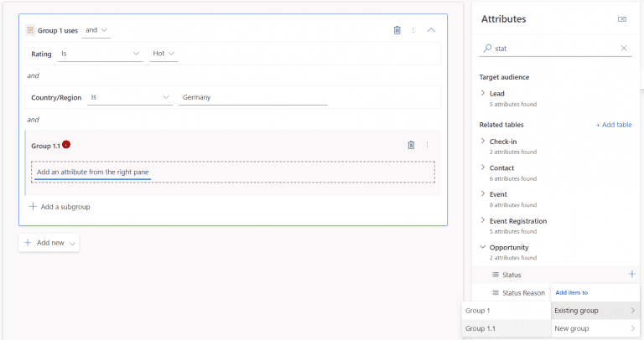Click the plus icon beside Status
Viewport: 644px width, 340px height.
pyautogui.click(x=631, y=274)
